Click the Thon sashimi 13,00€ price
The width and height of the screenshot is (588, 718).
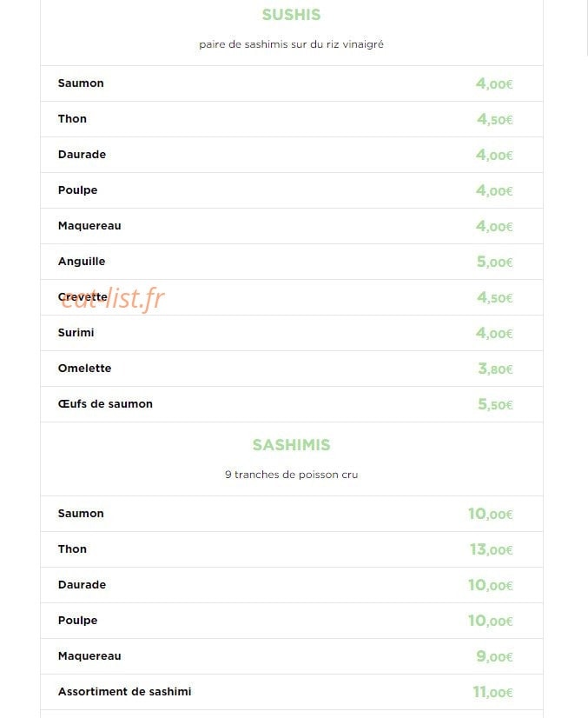point(491,549)
